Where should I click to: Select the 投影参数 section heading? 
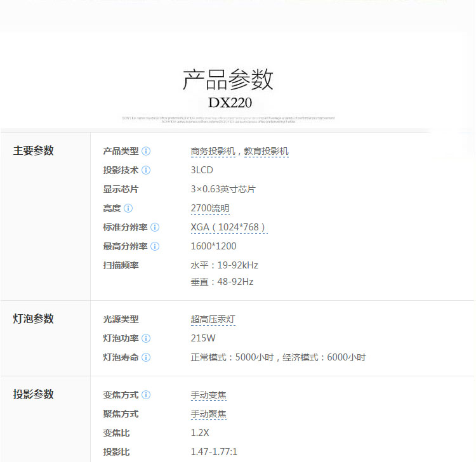[x=34, y=394]
